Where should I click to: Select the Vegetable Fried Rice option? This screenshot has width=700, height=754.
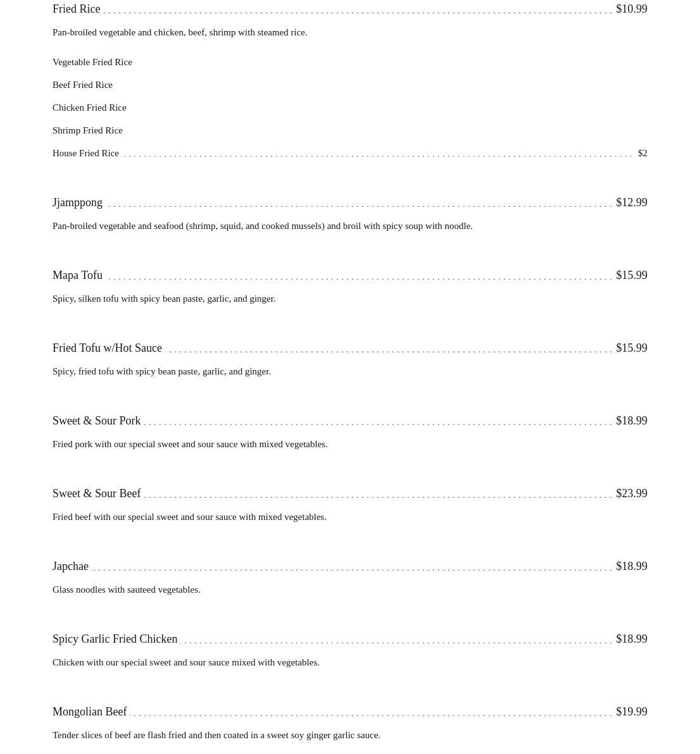click(x=92, y=62)
